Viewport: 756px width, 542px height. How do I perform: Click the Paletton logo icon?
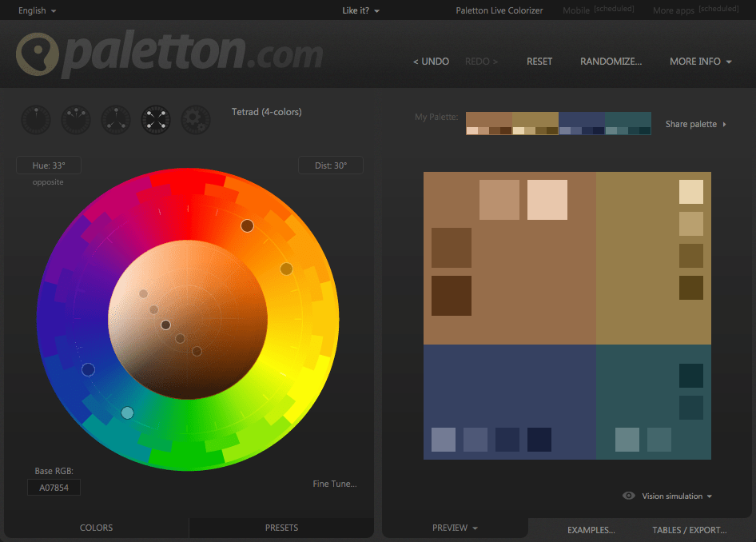38,54
